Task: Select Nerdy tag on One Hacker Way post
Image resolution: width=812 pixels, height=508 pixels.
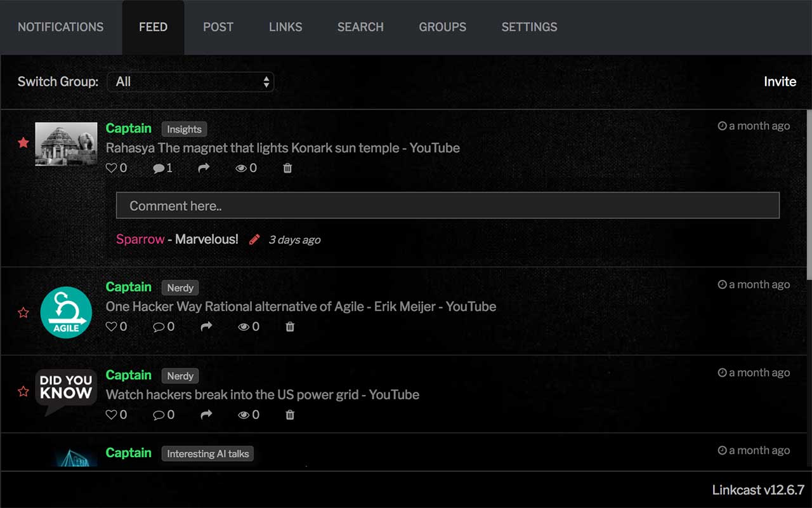Action: (180, 288)
